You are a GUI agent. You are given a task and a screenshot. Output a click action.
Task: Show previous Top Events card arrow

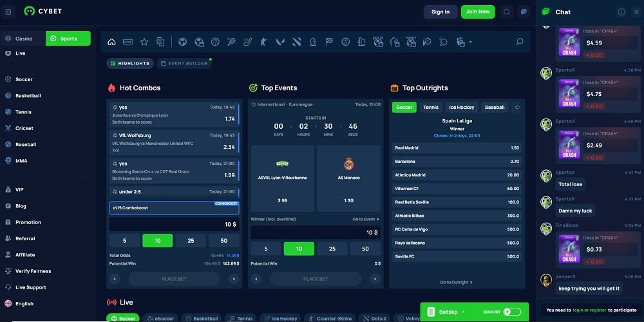click(x=256, y=279)
